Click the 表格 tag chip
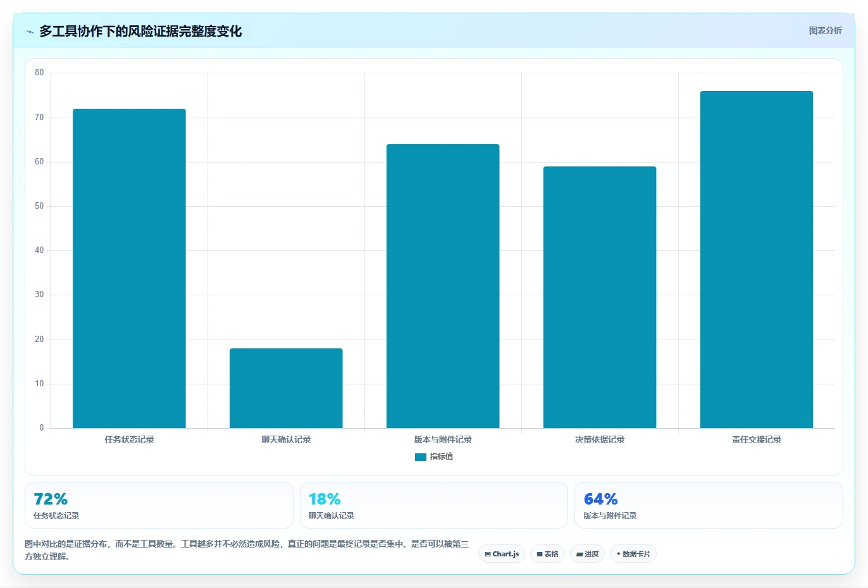The width and height of the screenshot is (868, 588). point(547,554)
